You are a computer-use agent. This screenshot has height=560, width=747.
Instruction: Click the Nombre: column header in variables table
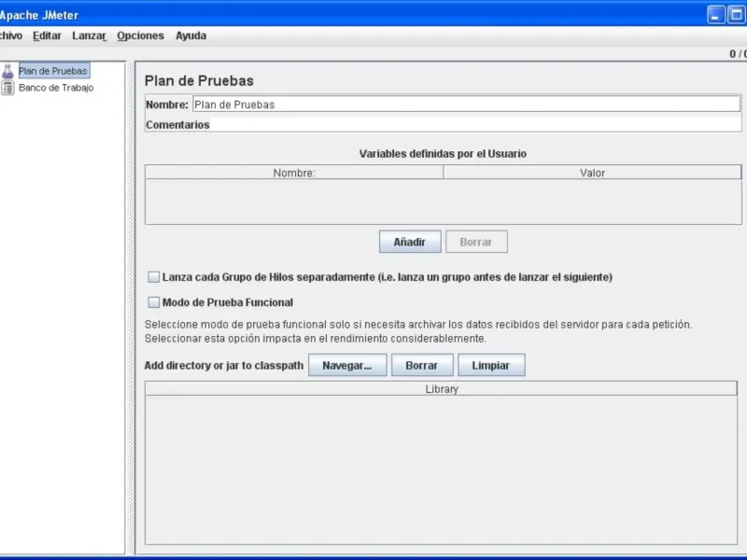pyautogui.click(x=294, y=173)
